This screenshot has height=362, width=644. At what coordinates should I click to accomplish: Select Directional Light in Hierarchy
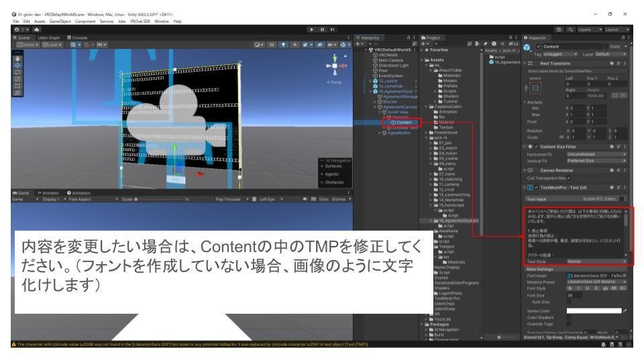[390, 65]
